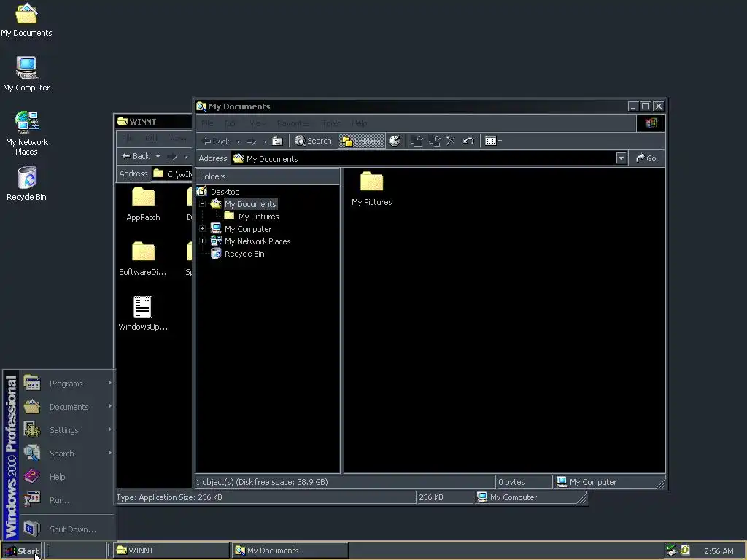Select WindowsUp... text file in WINNT
This screenshot has height=560, width=747.
tap(143, 314)
